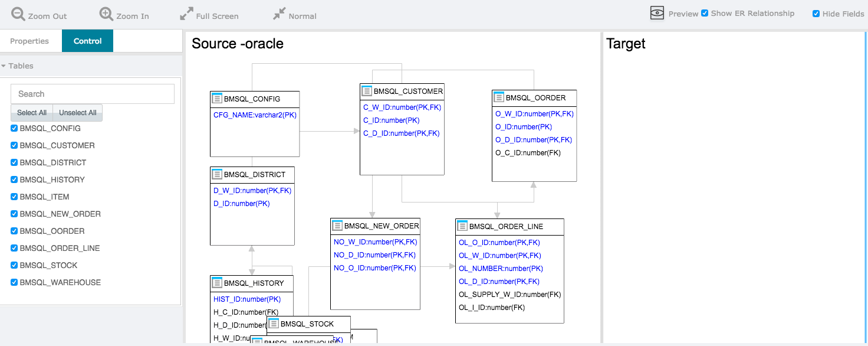
Task: Select the Control tab
Action: coord(88,41)
